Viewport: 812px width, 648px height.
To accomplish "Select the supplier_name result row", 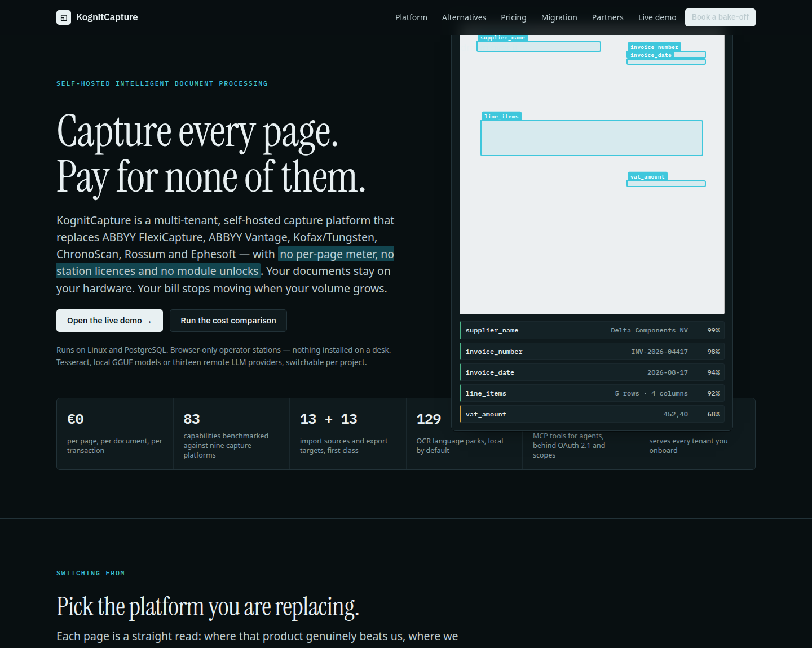I will [592, 330].
